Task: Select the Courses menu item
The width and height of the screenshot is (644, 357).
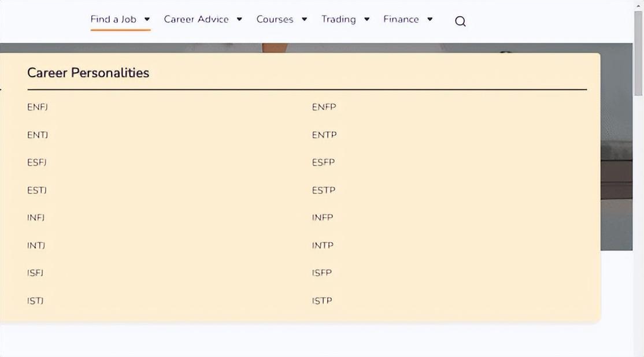Action: (275, 20)
